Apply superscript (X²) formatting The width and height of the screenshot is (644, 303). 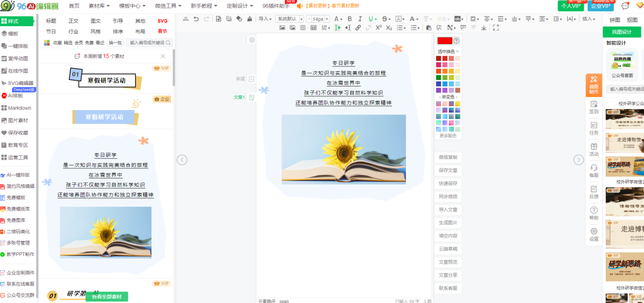378,28
